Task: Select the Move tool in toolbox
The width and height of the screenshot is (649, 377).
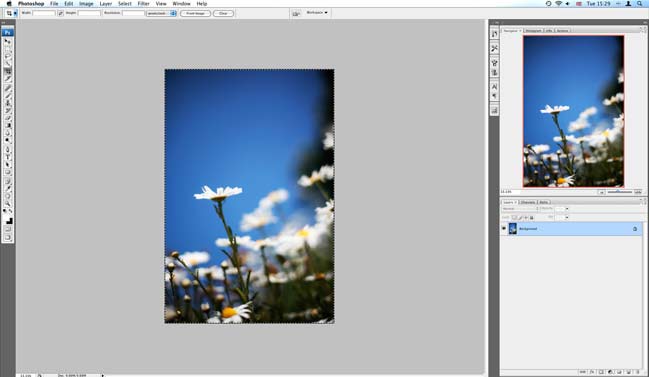Action: pyautogui.click(x=8, y=41)
